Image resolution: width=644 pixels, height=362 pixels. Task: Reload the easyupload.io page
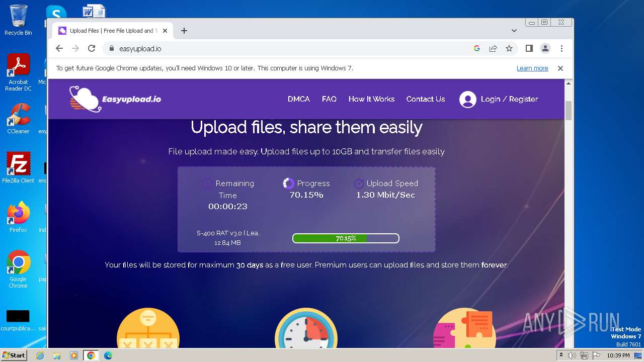pyautogui.click(x=92, y=48)
